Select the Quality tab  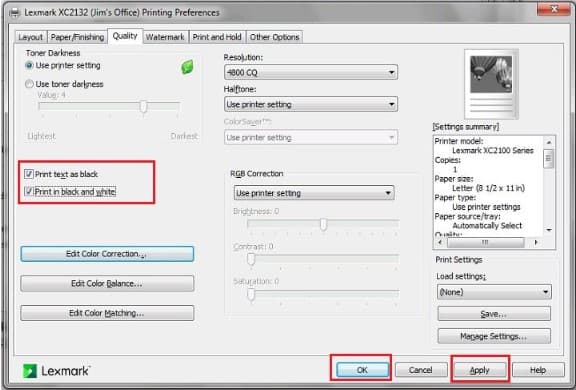[x=125, y=36]
